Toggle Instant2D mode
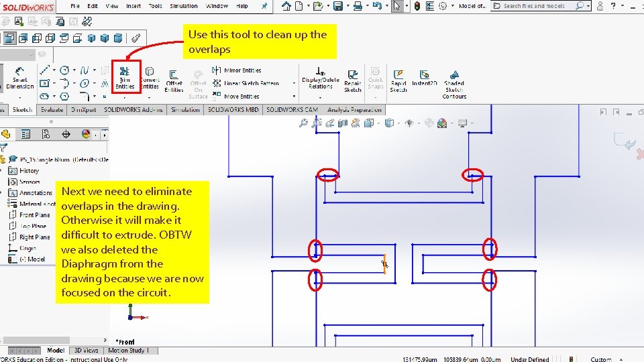 (424, 78)
